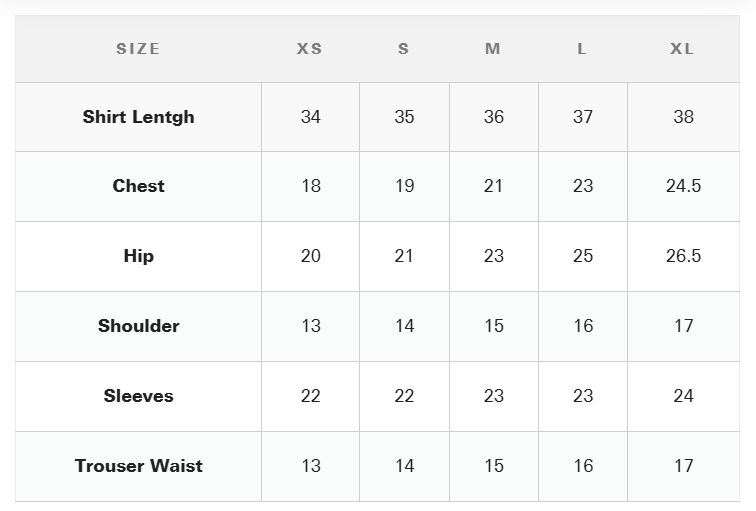The height and width of the screenshot is (511, 756).
Task: Click the XL hip value 26.5
Action: click(683, 256)
